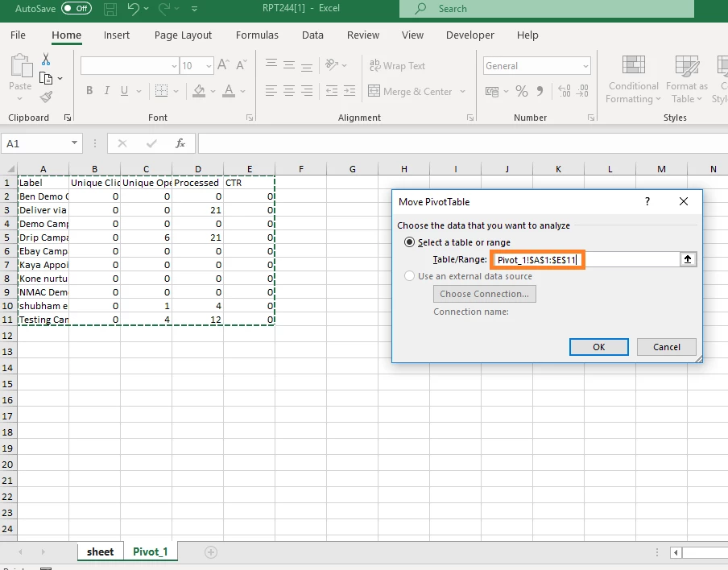Click OK in Move PivotTable dialog
Viewport: 728px width, 570px height.
(599, 347)
